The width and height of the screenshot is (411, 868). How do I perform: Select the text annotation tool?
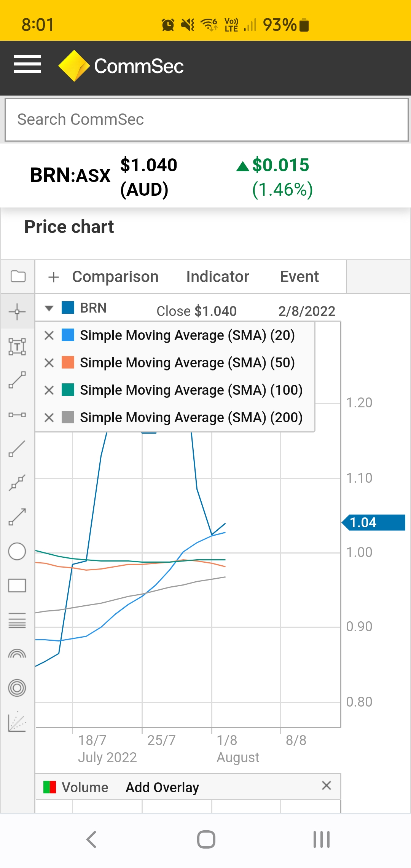17,346
